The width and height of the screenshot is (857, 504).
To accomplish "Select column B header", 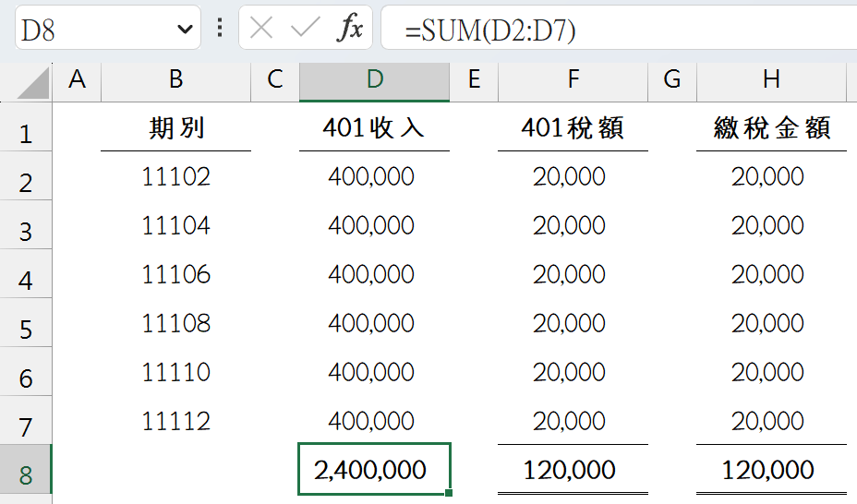I will [176, 80].
